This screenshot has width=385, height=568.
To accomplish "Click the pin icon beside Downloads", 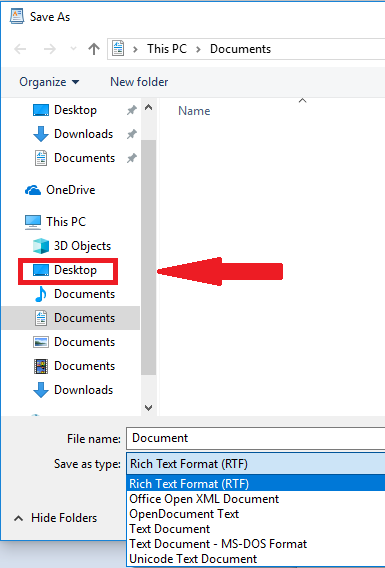I will point(131,134).
